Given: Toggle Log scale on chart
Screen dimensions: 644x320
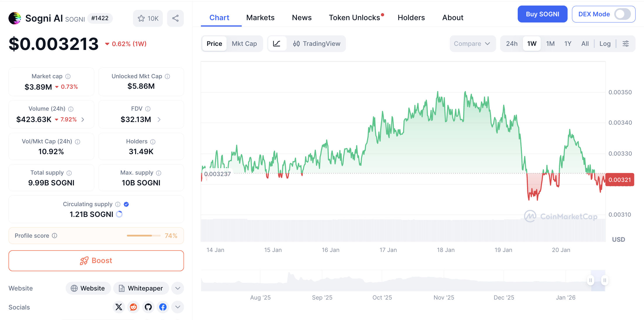Looking at the screenshot, I should click(605, 44).
